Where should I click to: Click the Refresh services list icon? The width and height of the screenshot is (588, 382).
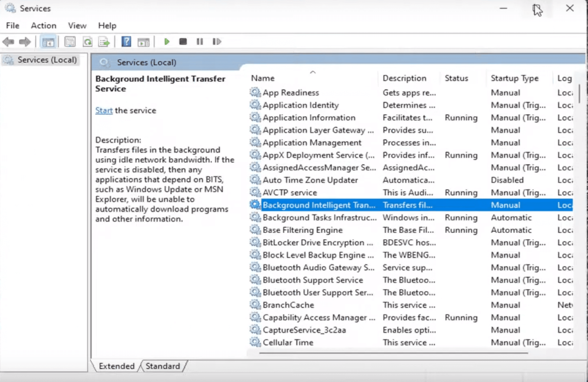tap(87, 41)
